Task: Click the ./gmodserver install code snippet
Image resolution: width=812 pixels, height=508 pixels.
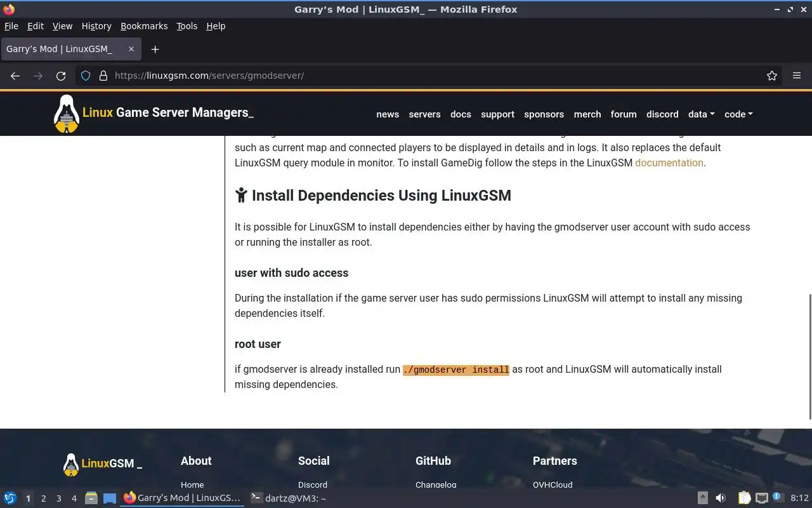Action: [456, 370]
